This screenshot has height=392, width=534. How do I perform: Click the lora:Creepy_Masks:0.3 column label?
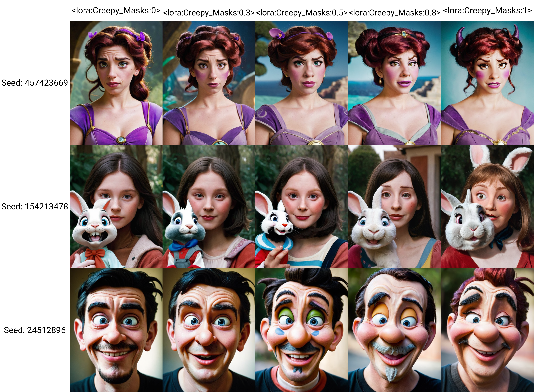(209, 13)
